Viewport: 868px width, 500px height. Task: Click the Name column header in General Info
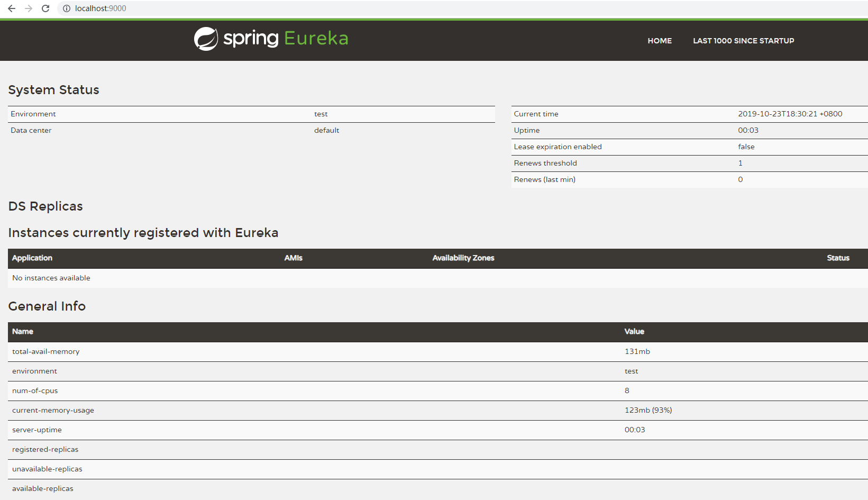[23, 331]
